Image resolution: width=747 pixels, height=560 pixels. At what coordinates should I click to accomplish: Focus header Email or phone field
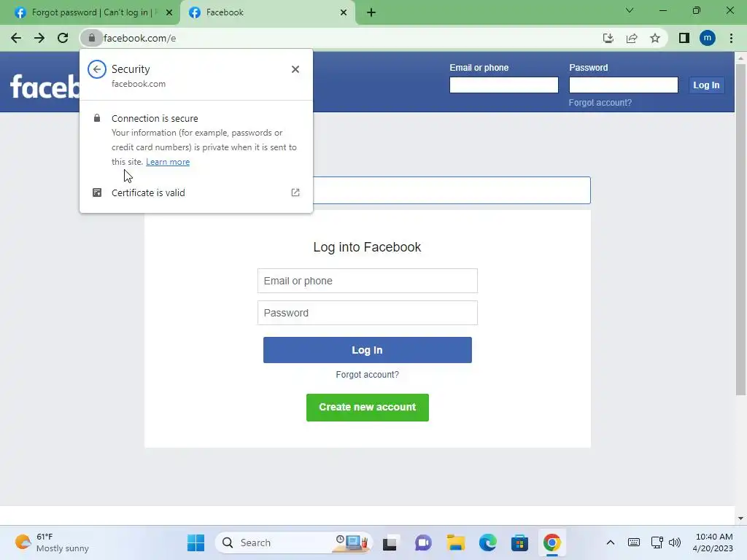pyautogui.click(x=504, y=85)
